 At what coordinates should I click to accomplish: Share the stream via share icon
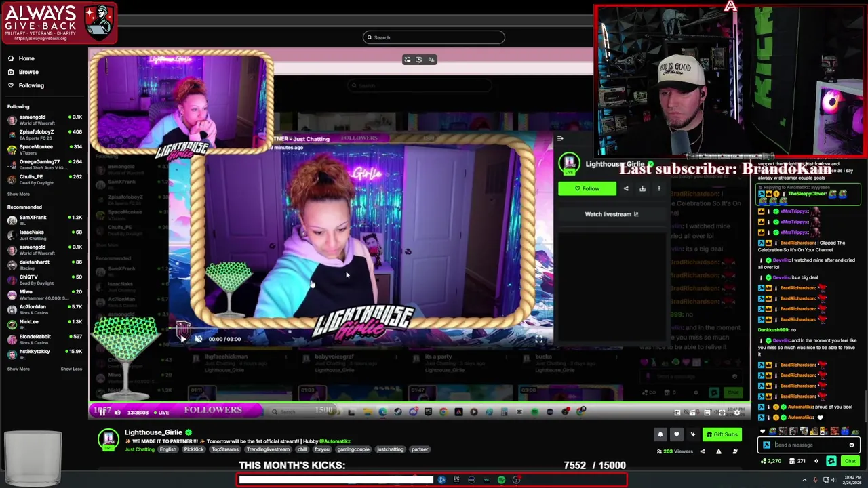pos(703,451)
